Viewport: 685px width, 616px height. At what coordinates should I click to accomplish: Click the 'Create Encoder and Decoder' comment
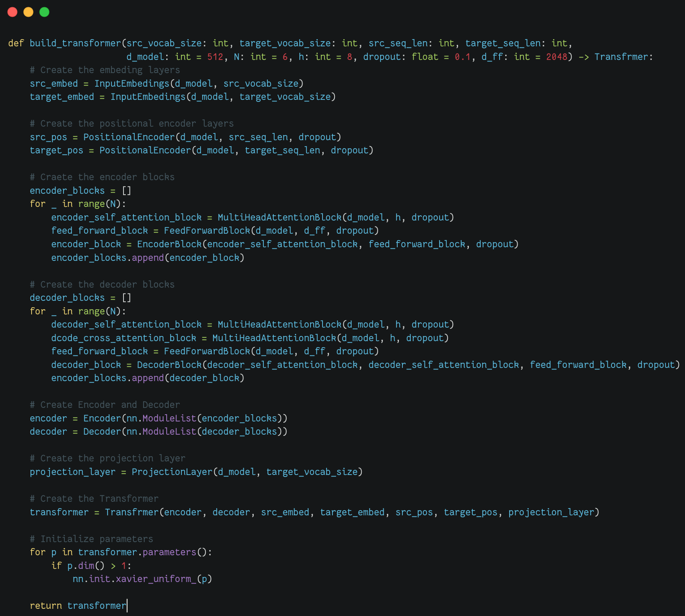click(x=105, y=405)
